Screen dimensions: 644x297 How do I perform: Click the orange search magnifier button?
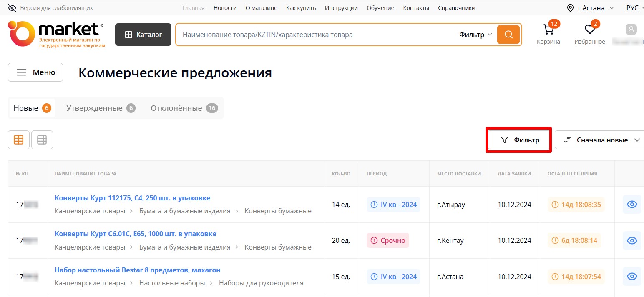click(x=508, y=35)
